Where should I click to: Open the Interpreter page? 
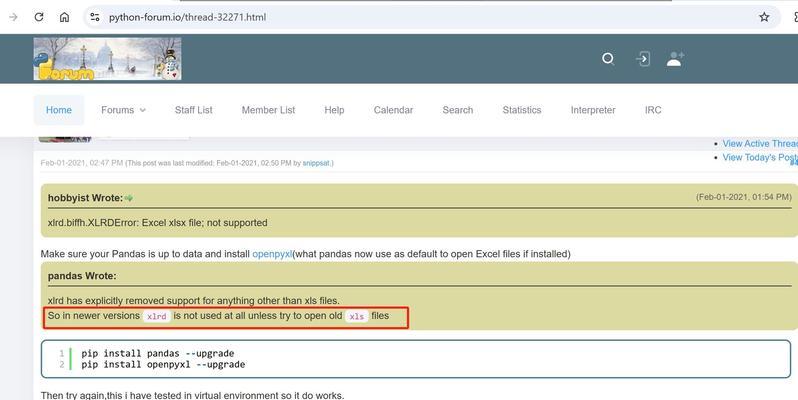(593, 110)
